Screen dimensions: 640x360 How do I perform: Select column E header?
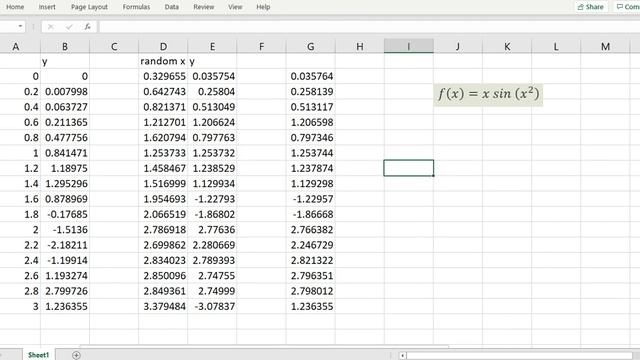coord(212,47)
